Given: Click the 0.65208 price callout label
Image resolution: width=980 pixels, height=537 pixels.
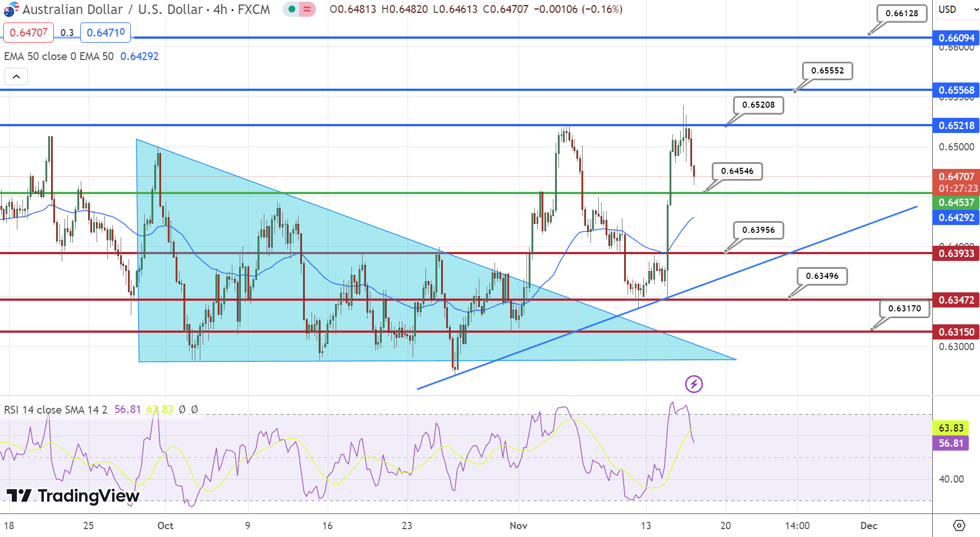Looking at the screenshot, I should click(x=759, y=105).
